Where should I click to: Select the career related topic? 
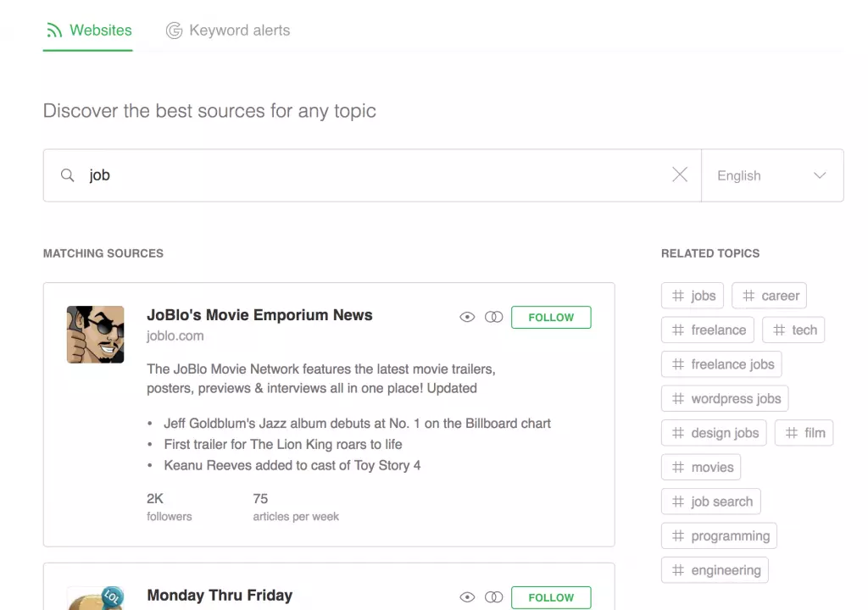[770, 296]
